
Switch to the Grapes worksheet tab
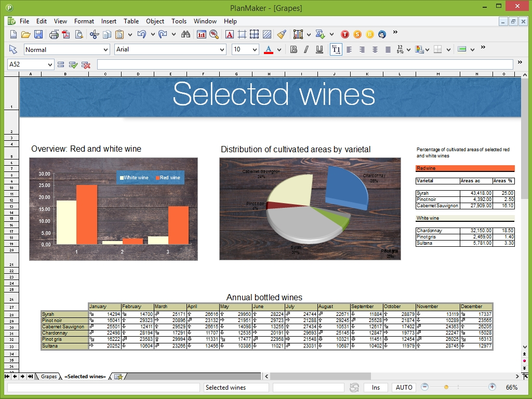[48, 376]
